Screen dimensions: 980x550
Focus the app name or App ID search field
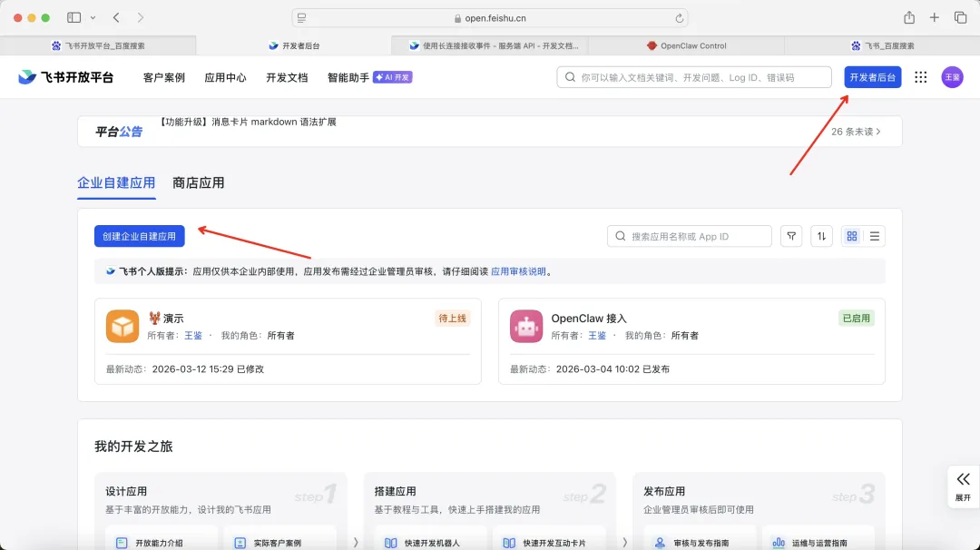(690, 236)
